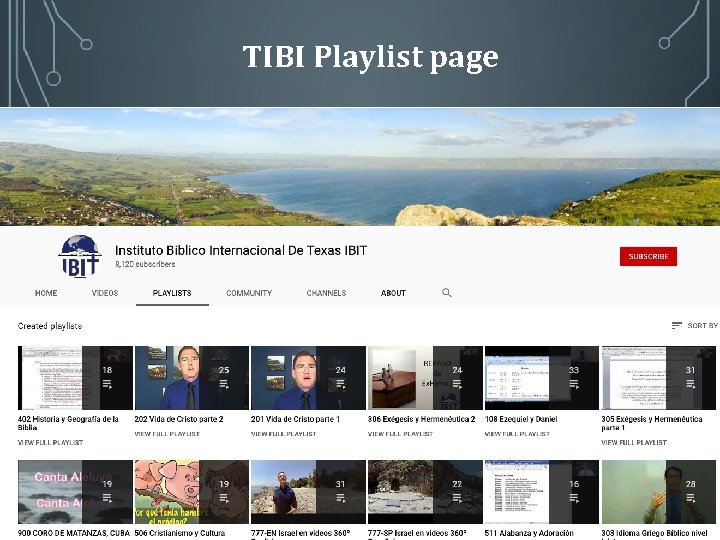
Task: Click the Sort by list icon
Action: 676,326
